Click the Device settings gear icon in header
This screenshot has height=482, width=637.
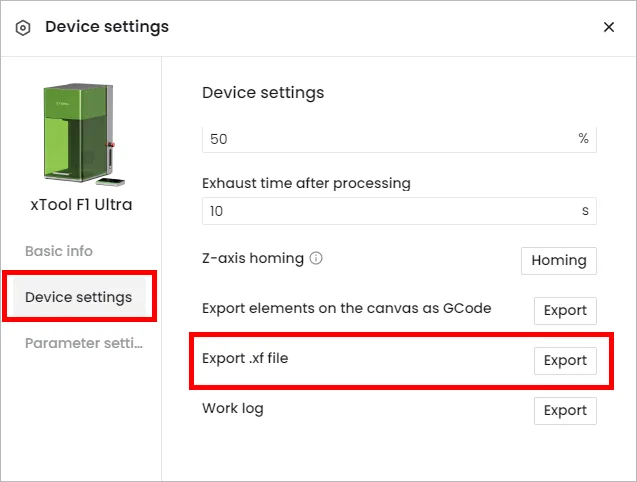click(23, 28)
